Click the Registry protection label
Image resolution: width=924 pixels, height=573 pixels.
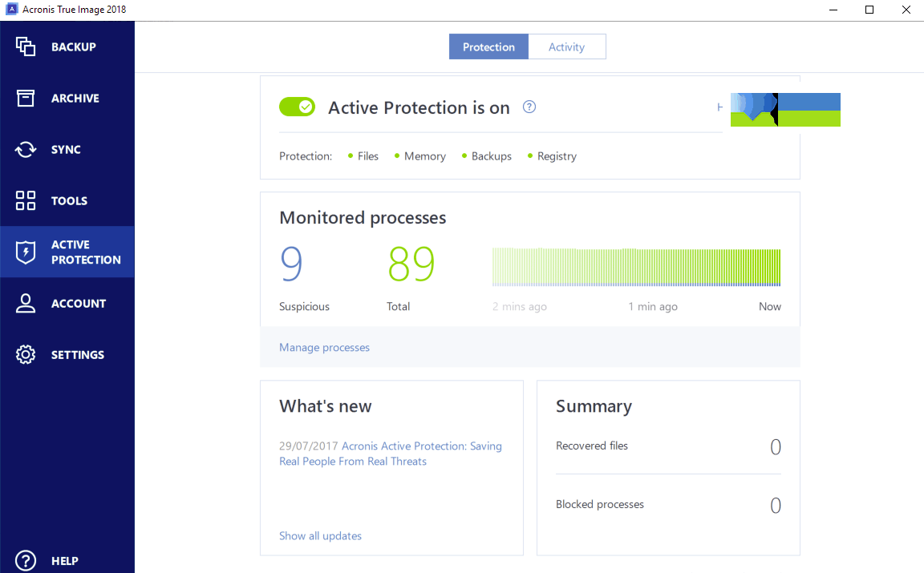click(x=557, y=156)
